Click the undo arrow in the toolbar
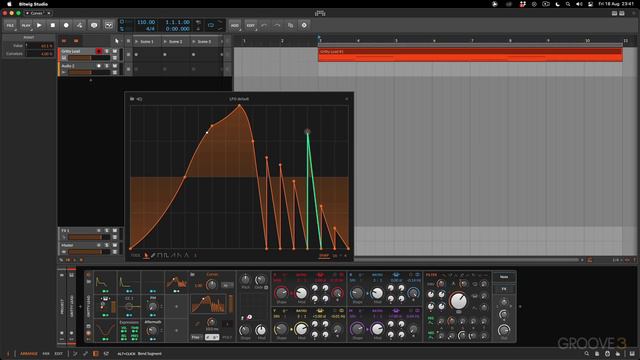Screen dimensions: 640x360 [264, 25]
